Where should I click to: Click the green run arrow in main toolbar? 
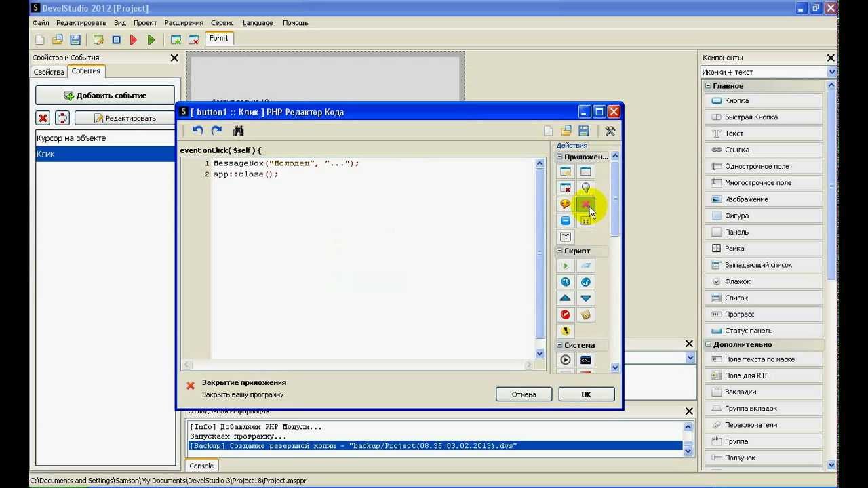[151, 40]
